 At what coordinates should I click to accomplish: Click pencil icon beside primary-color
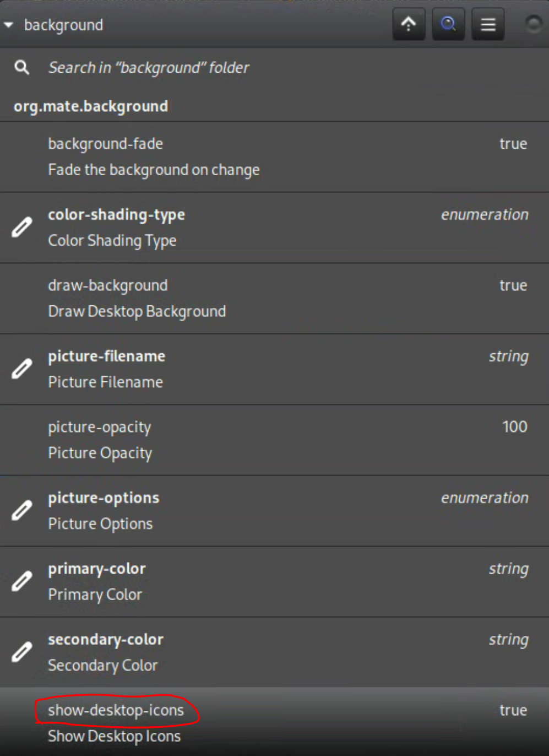click(x=22, y=581)
